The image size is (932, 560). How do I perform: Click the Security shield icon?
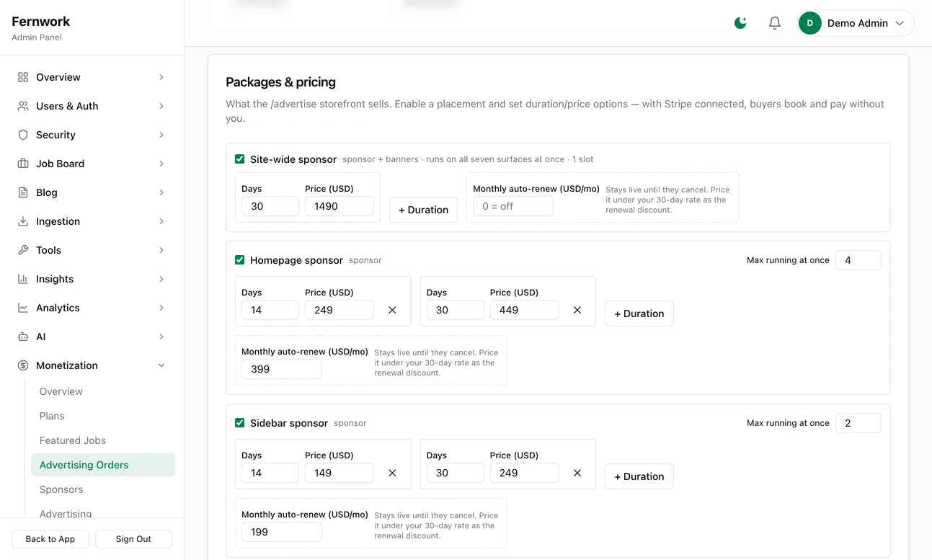click(23, 135)
